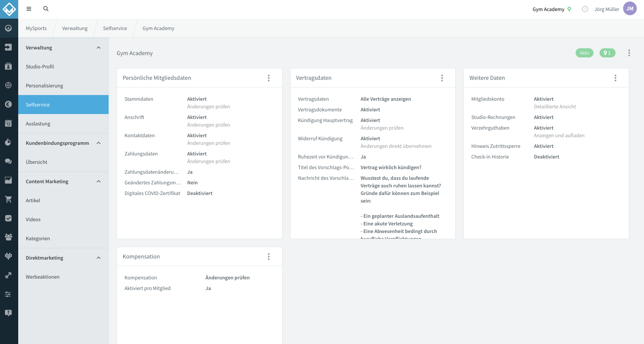Viewport: 644px width, 344px height.
Task: Collapse the Kundenbindungsprogramm section
Action: coord(99,143)
